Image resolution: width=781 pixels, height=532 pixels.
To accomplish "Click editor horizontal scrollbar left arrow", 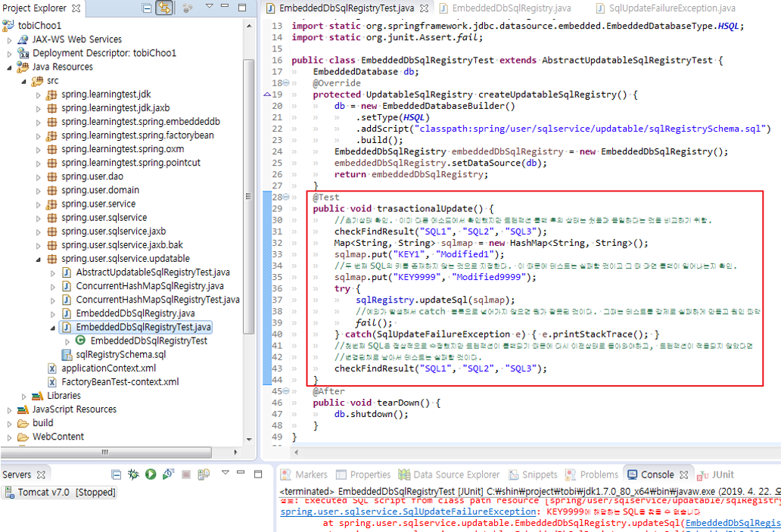I will [296, 453].
